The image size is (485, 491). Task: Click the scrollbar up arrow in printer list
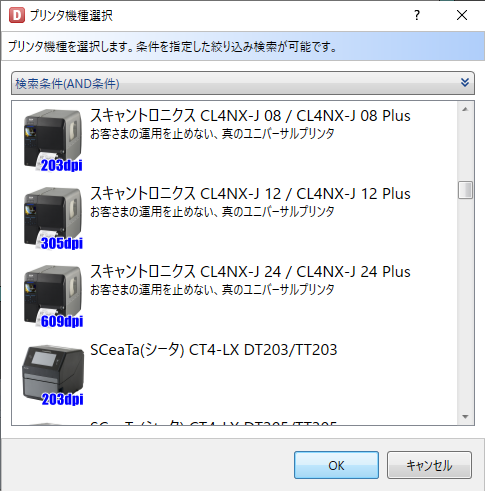(x=465, y=109)
